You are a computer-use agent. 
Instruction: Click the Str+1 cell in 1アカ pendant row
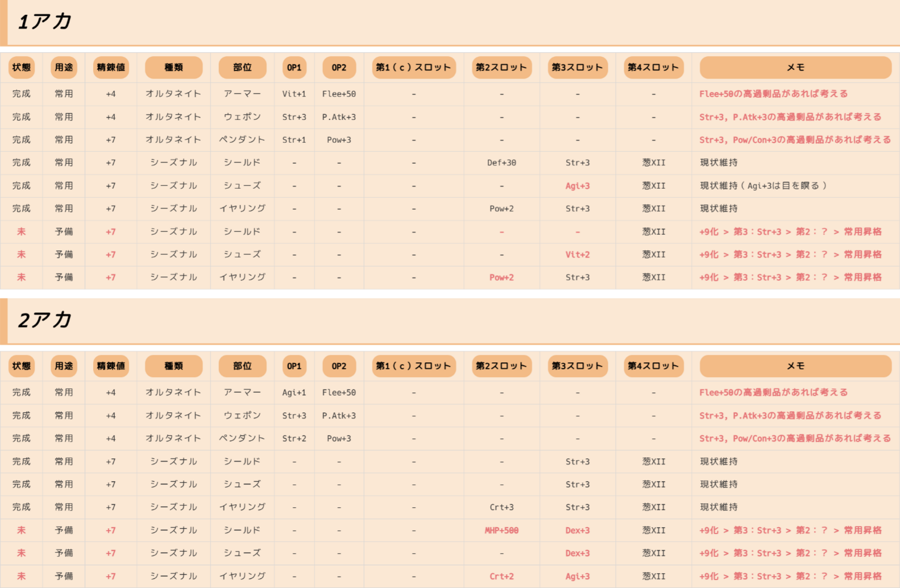294,140
